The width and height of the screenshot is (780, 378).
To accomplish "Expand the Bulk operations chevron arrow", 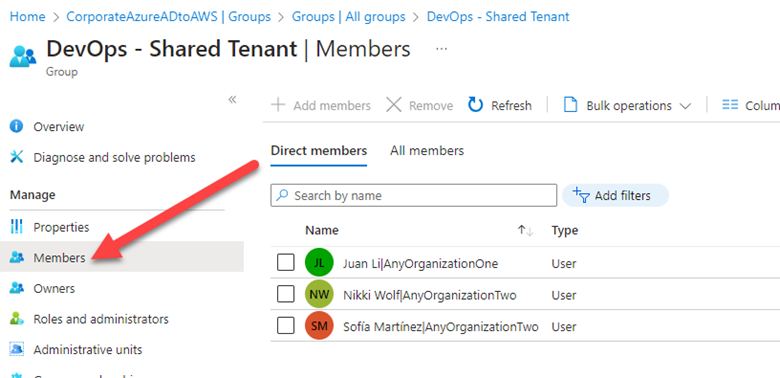I will [x=685, y=106].
